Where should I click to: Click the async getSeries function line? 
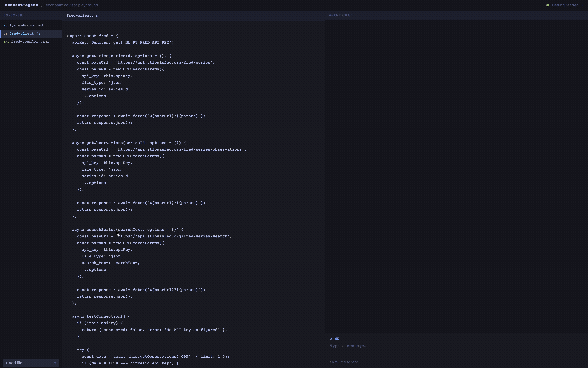coord(122,56)
